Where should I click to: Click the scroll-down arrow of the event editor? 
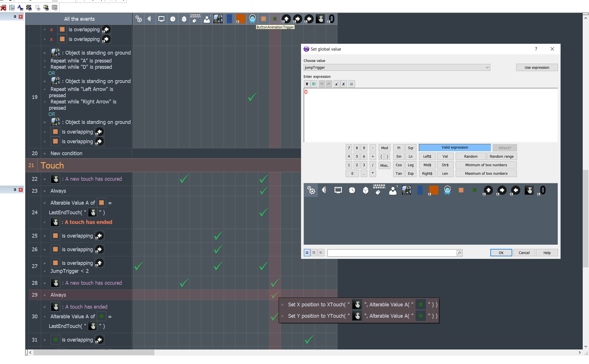point(585,346)
